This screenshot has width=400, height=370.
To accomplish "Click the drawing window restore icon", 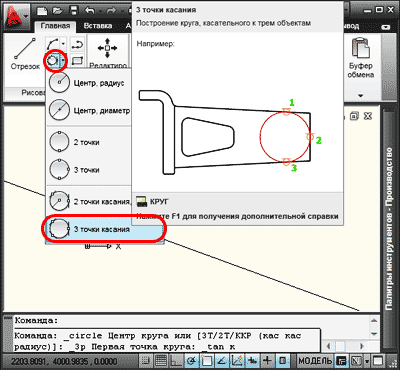I will pos(354,116).
